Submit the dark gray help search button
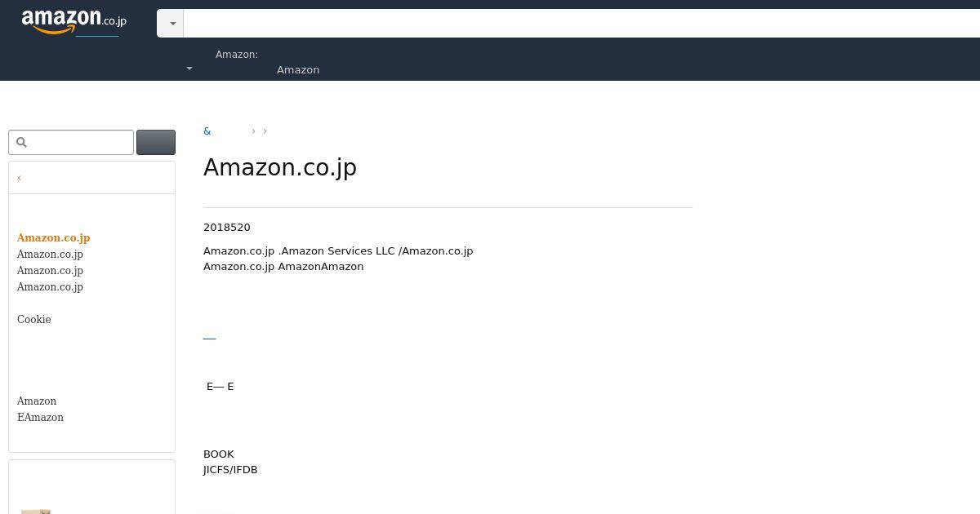Viewport: 980px width, 514px height. pyautogui.click(x=156, y=142)
